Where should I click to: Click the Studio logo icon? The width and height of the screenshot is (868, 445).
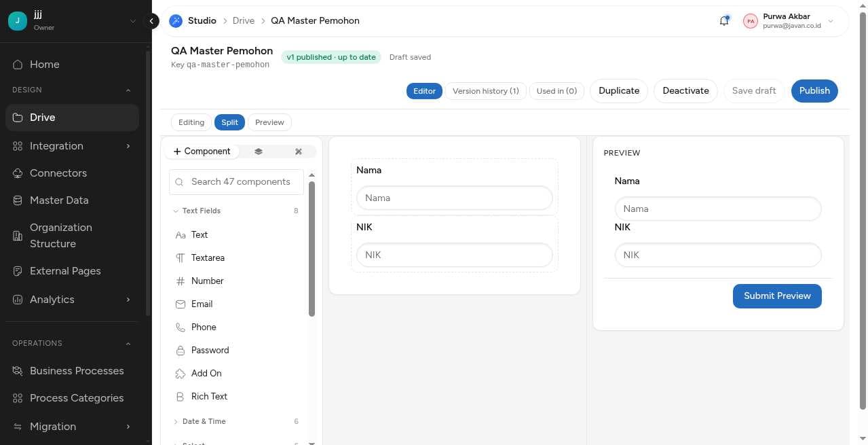coord(176,21)
